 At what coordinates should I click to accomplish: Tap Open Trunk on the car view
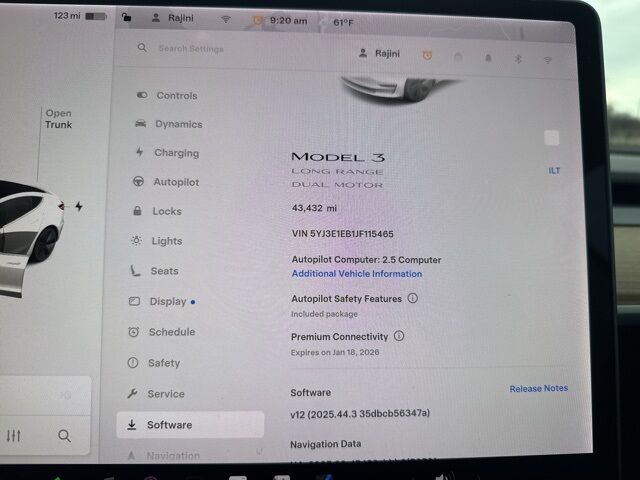58,120
